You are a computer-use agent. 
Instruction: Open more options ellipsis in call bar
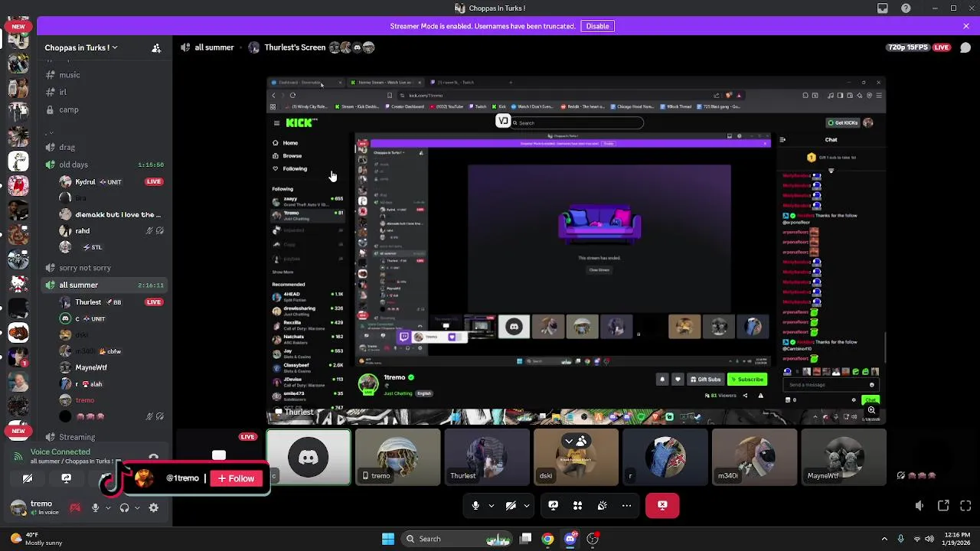coord(626,505)
